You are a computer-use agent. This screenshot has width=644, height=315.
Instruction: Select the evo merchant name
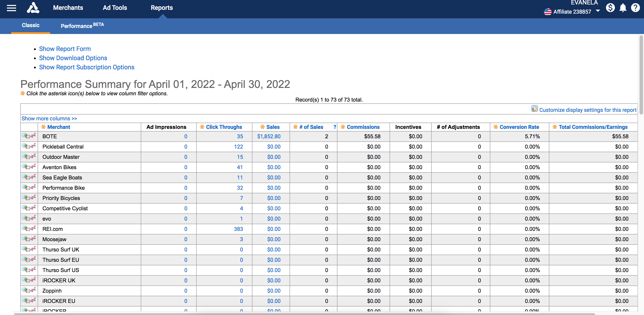(47, 219)
